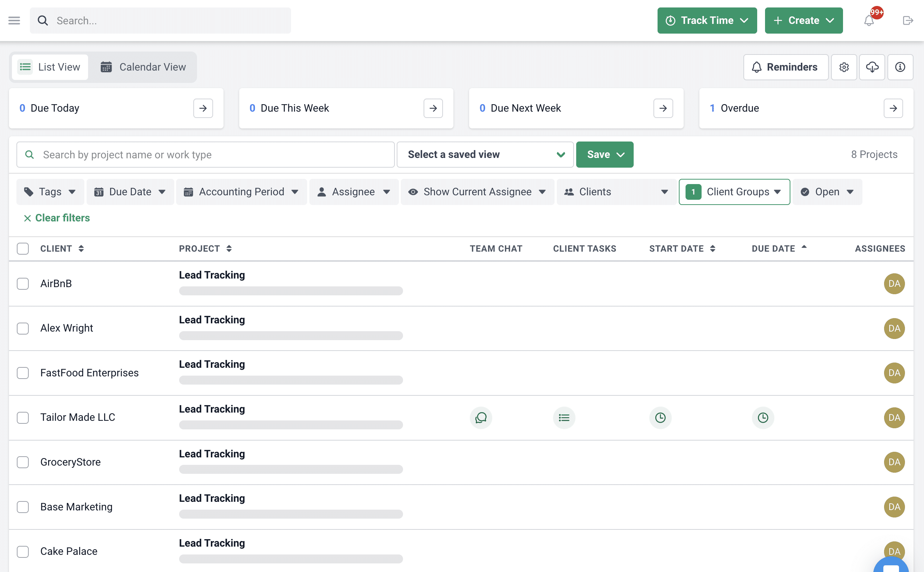The height and width of the screenshot is (572, 924).
Task: Check the GroceryStore row checkbox
Action: point(23,462)
